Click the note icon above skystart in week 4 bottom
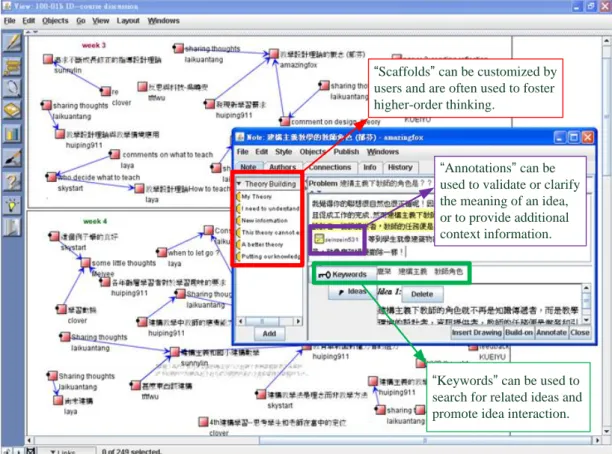The image size is (612, 454). [261, 394]
